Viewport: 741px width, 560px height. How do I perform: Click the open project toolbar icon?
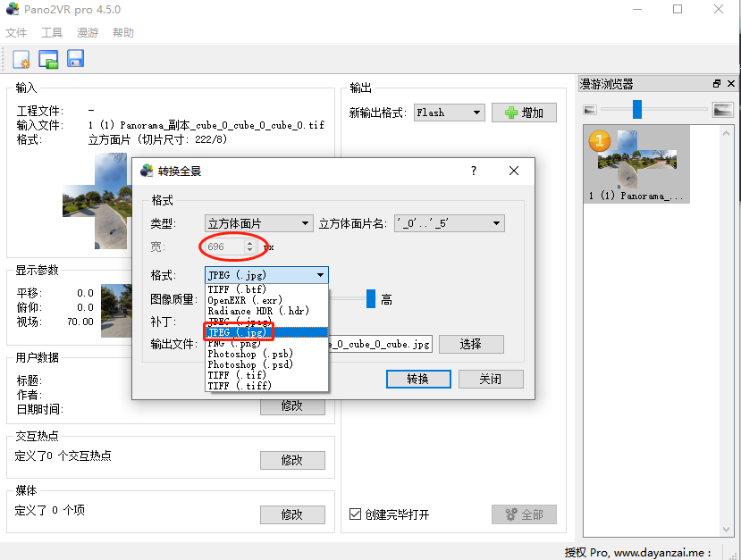[48, 58]
